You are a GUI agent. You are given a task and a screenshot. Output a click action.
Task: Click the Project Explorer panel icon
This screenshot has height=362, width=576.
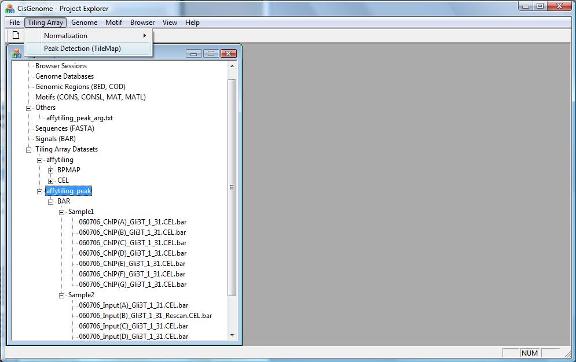17,53
